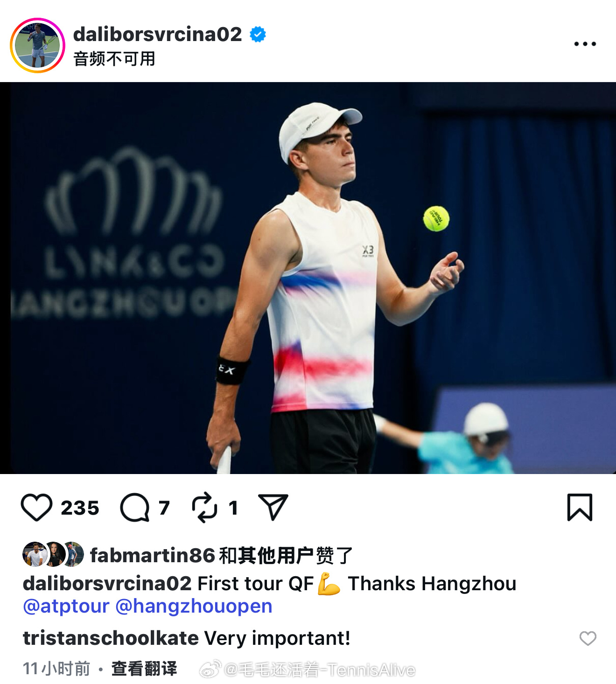View the 235 likes count

80,508
